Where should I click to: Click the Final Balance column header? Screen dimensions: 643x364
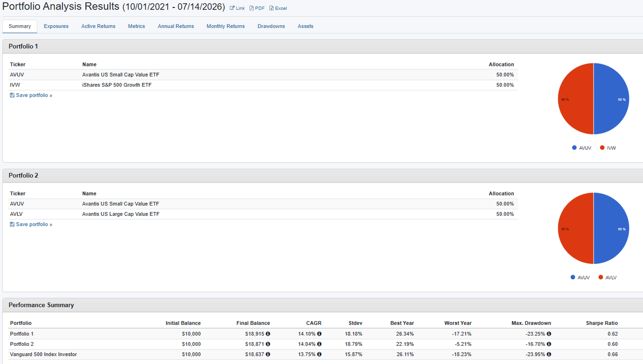point(253,323)
